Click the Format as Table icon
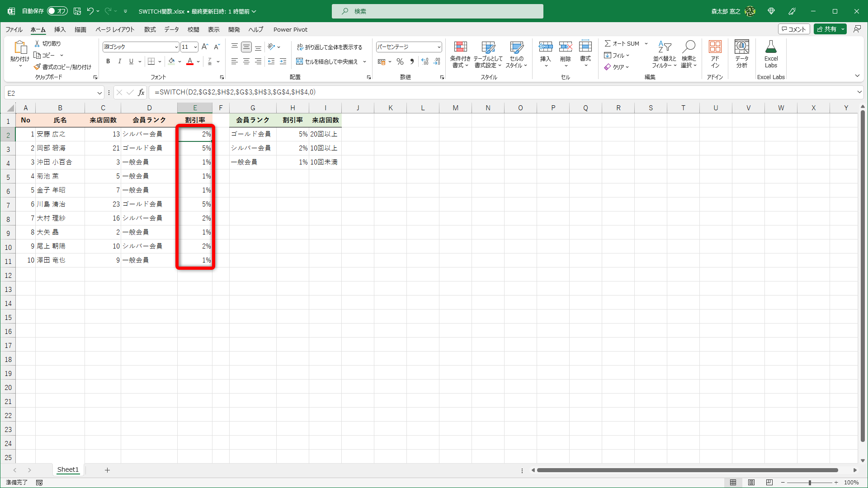The height and width of the screenshot is (488, 868). tap(488, 47)
